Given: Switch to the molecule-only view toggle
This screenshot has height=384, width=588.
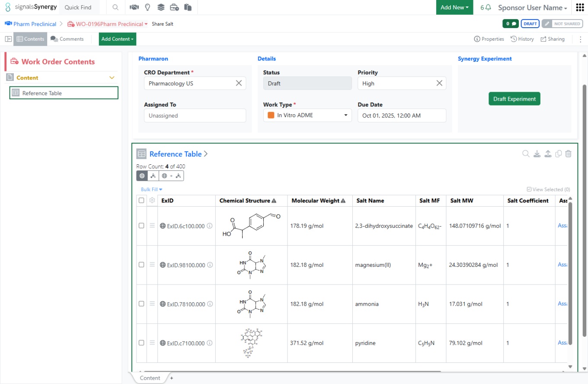Looking at the screenshot, I should pos(153,176).
